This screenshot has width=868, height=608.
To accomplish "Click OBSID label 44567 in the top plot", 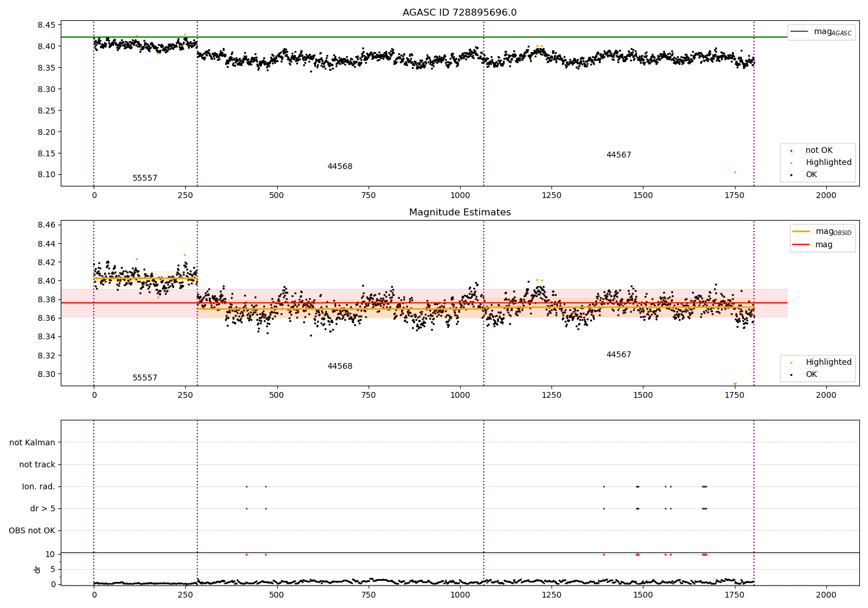I will (x=619, y=155).
